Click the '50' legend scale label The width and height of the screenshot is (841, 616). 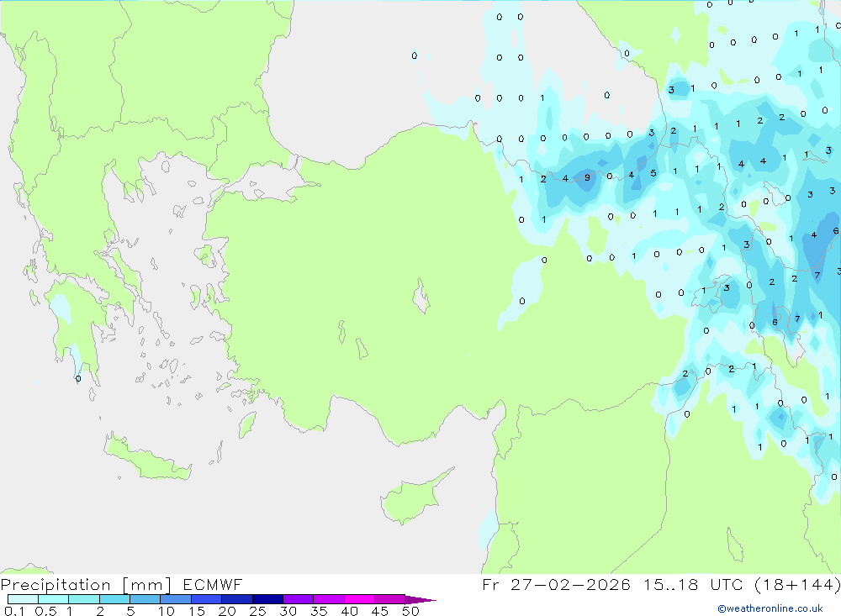(410, 611)
